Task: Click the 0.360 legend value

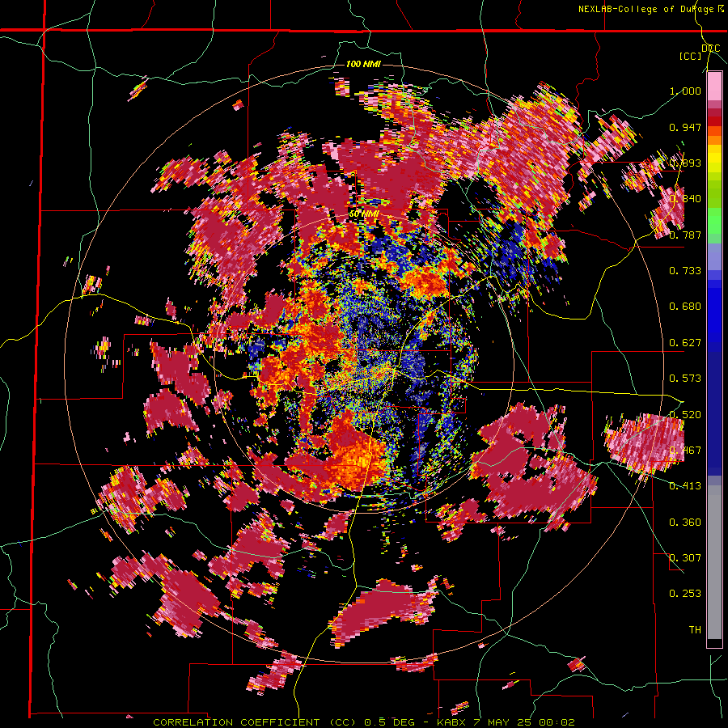Action: [x=685, y=523]
